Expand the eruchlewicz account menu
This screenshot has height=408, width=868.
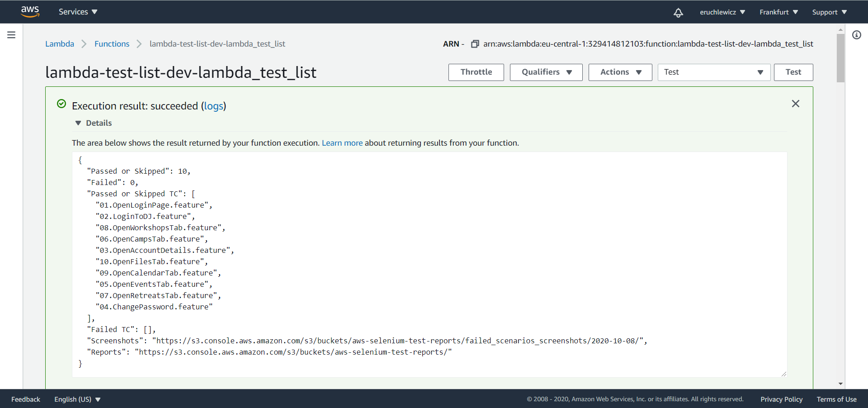[x=722, y=12]
